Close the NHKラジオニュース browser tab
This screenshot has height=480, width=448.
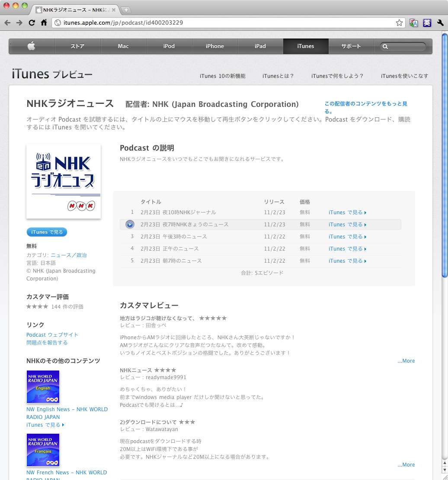point(114,10)
